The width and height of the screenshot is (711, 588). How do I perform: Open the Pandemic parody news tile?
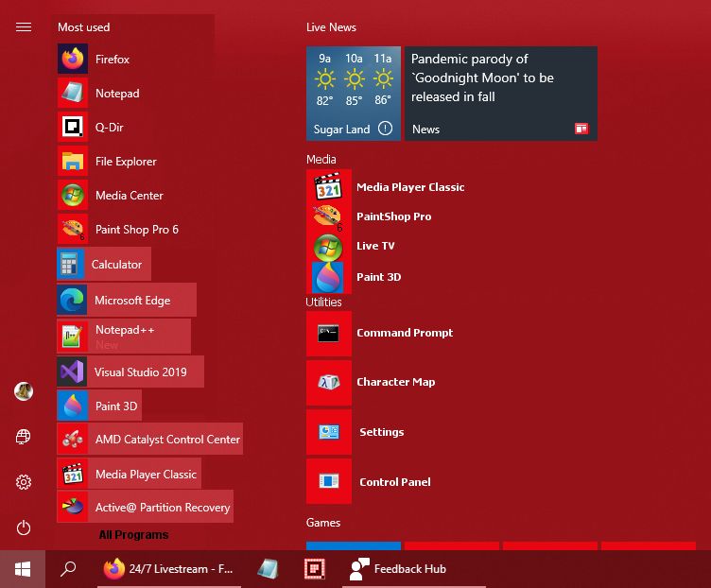point(500,94)
